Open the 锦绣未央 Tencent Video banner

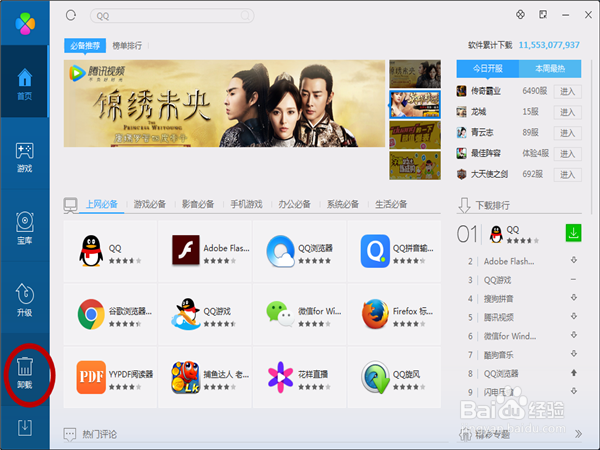click(224, 103)
